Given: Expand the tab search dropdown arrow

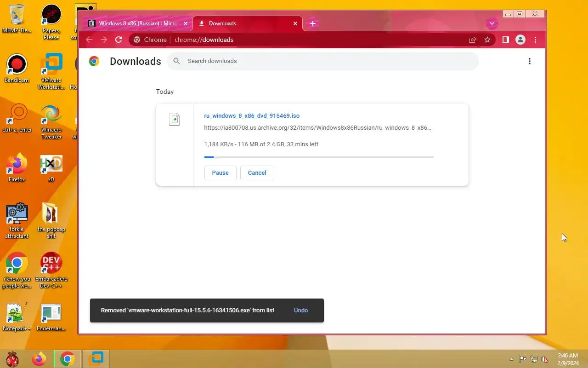Looking at the screenshot, I should click(x=492, y=23).
